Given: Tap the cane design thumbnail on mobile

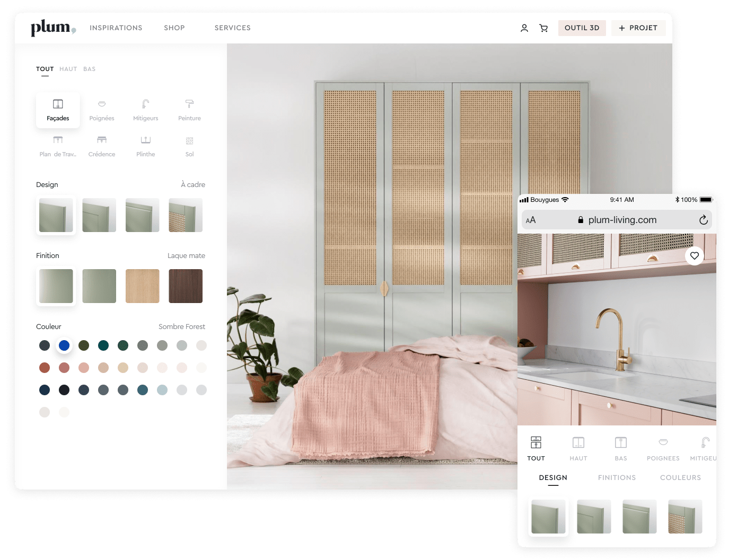Looking at the screenshot, I should click(x=685, y=517).
